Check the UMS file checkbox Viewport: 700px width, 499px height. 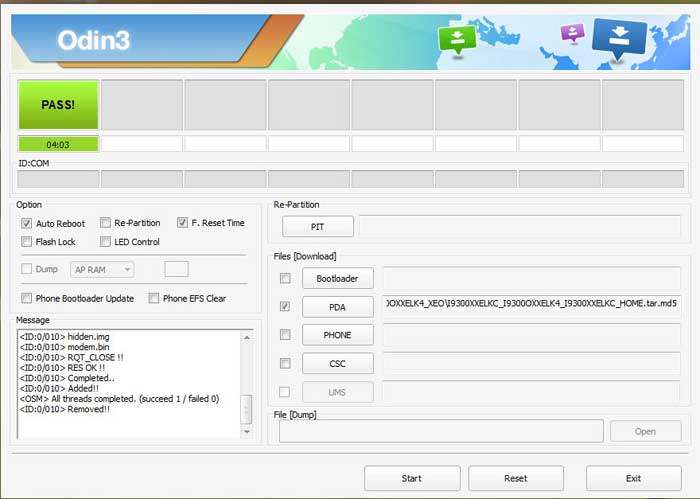coord(284,392)
